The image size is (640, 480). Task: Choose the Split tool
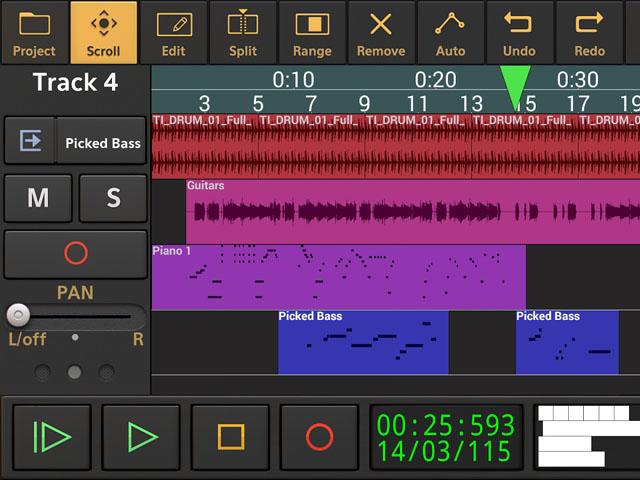click(x=243, y=33)
